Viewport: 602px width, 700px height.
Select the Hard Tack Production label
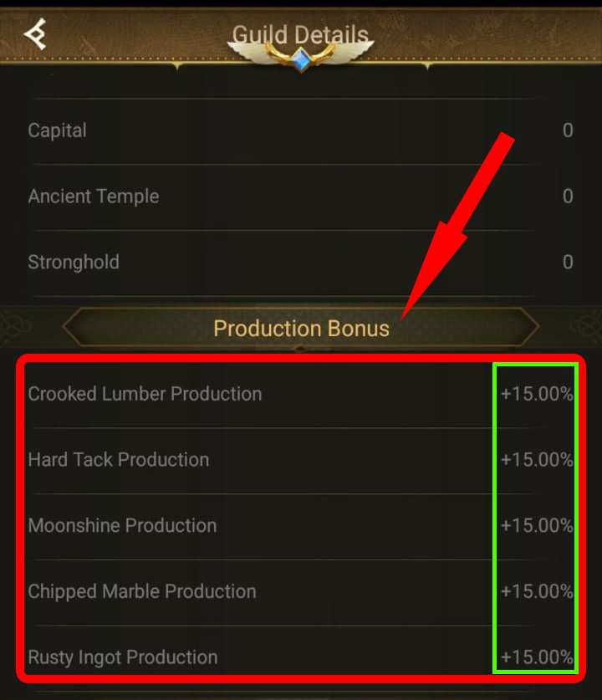[119, 459]
